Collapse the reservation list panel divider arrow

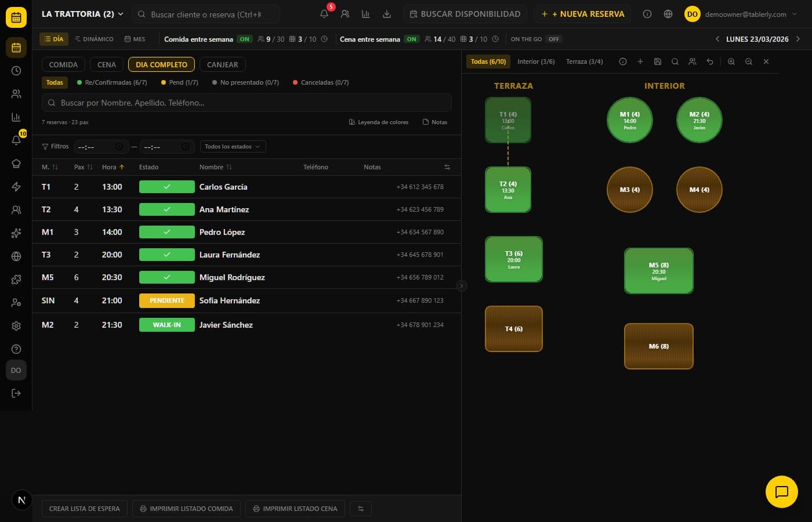[x=461, y=285]
